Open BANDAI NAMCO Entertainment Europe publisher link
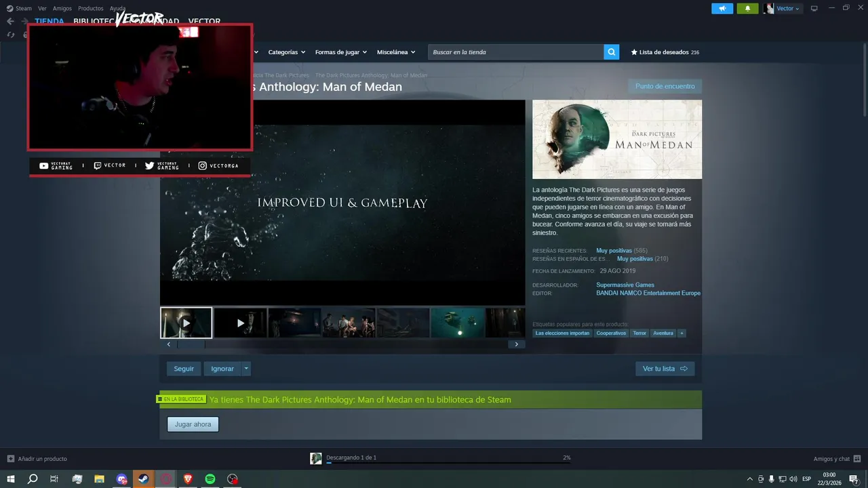The width and height of the screenshot is (868, 488). point(648,293)
